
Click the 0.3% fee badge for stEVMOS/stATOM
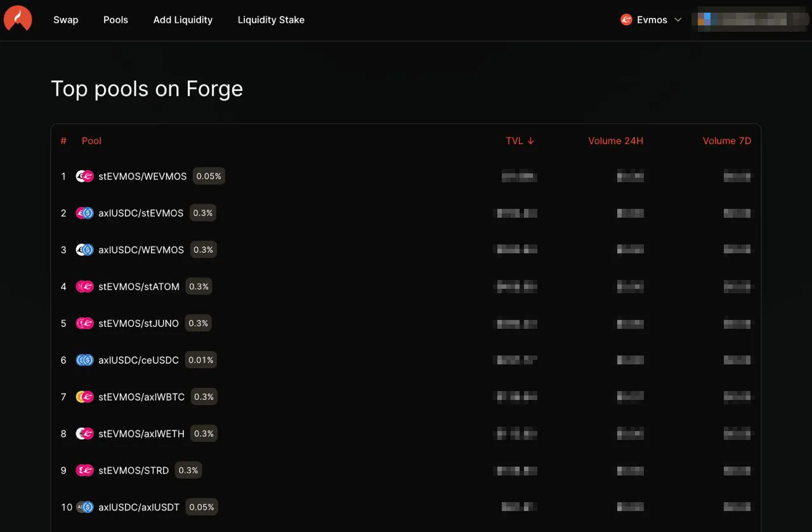tap(199, 287)
